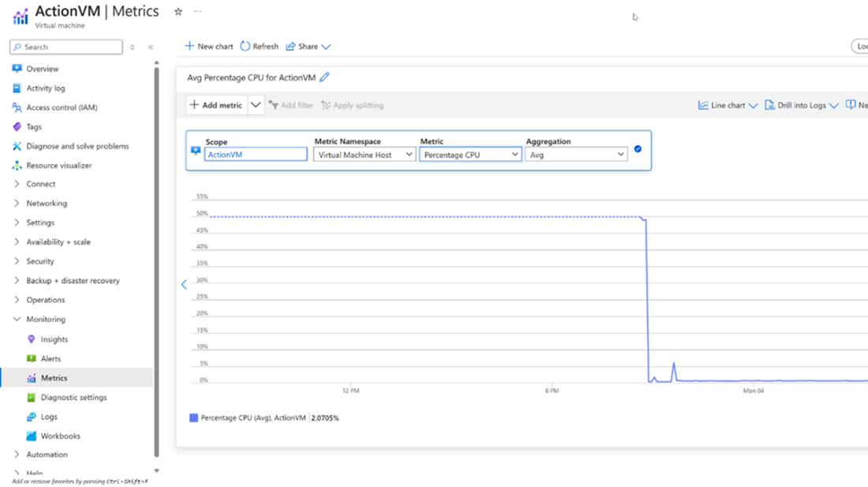
Task: Click the Share icon in toolbar
Action: tap(290, 47)
